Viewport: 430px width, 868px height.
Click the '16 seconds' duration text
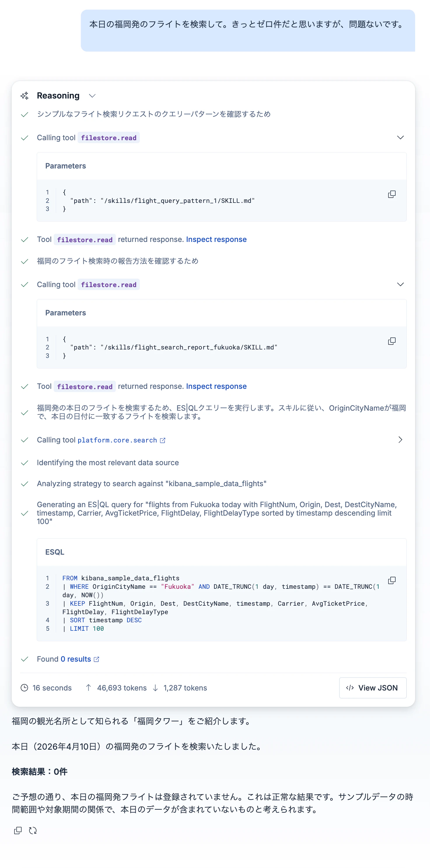(x=52, y=688)
